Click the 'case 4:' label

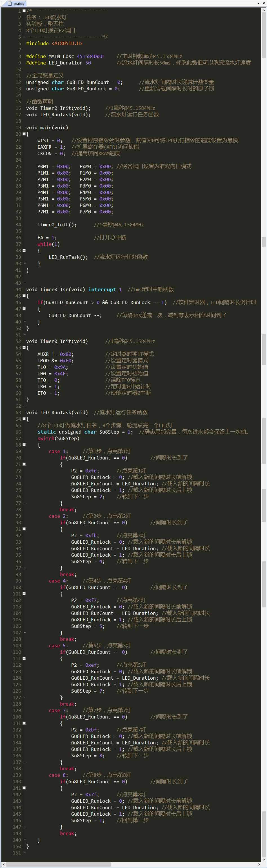58,581
